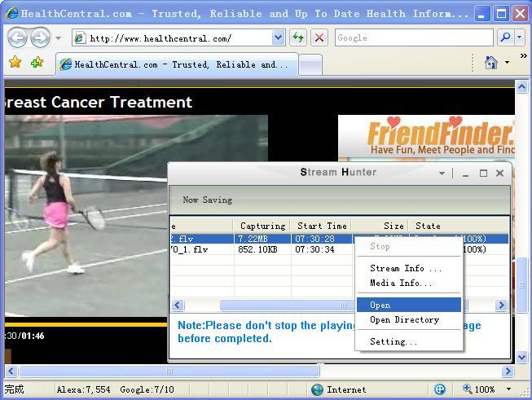This screenshot has width=532, height=400.
Task: Refresh the page with green arrows icon
Action: pyautogui.click(x=298, y=37)
